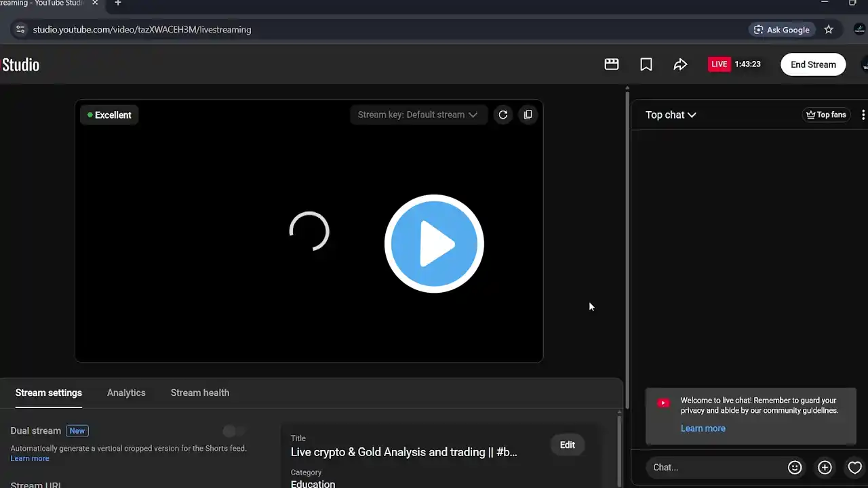The width and height of the screenshot is (868, 488).
Task: Bookmark this page with star icon
Action: point(829,30)
